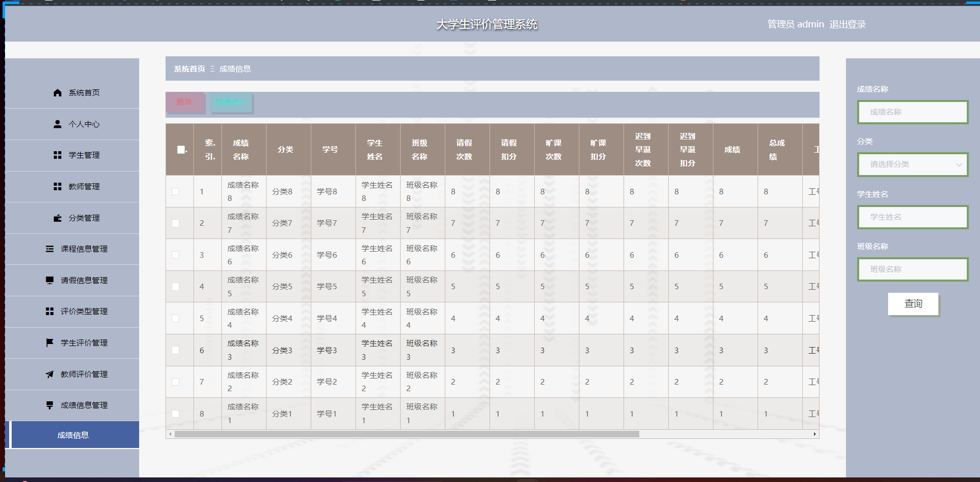Open 系统首页 menu item in sidebar
The width and height of the screenshot is (980, 482).
click(x=72, y=93)
